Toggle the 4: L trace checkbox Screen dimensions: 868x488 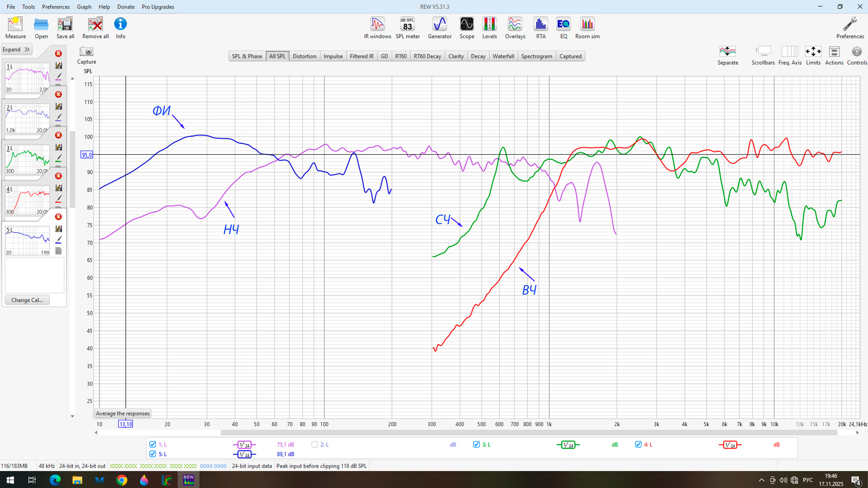(x=638, y=445)
